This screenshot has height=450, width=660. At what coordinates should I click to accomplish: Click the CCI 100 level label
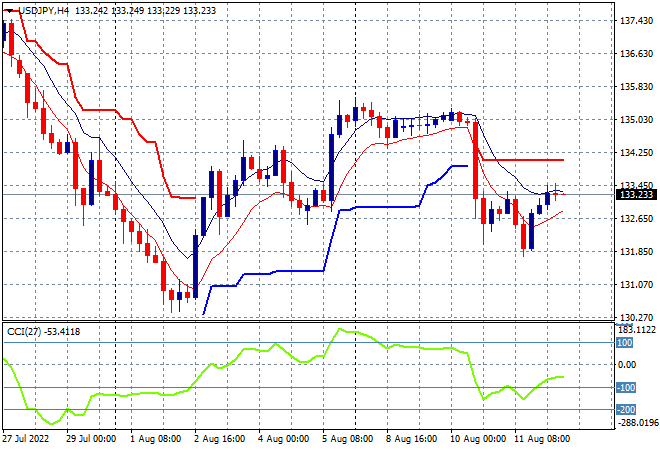click(625, 343)
